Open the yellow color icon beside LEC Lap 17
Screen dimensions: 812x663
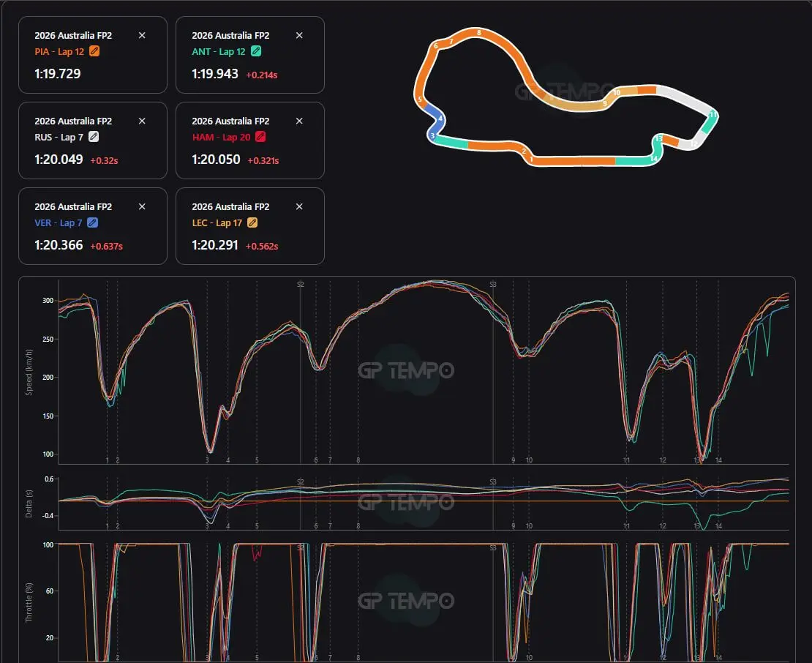(x=253, y=222)
